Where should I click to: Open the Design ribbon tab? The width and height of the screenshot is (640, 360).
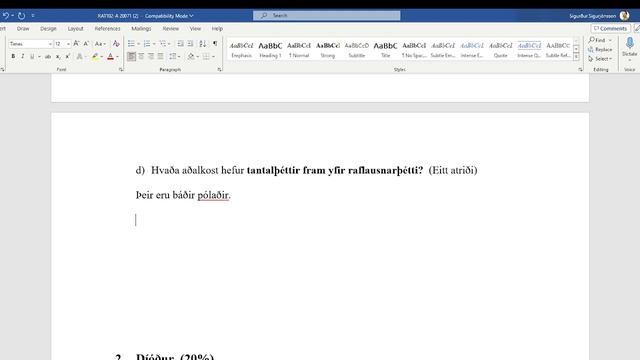pos(48,29)
